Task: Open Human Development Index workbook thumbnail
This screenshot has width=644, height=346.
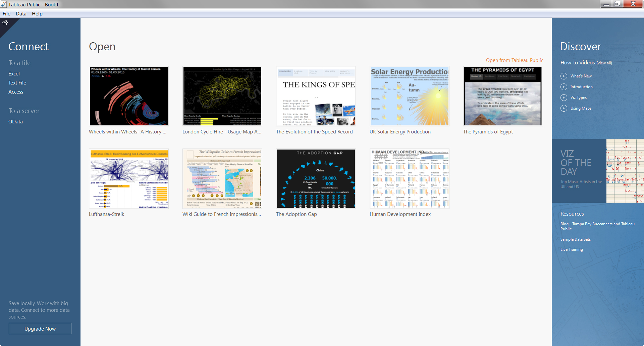Action: (410, 179)
